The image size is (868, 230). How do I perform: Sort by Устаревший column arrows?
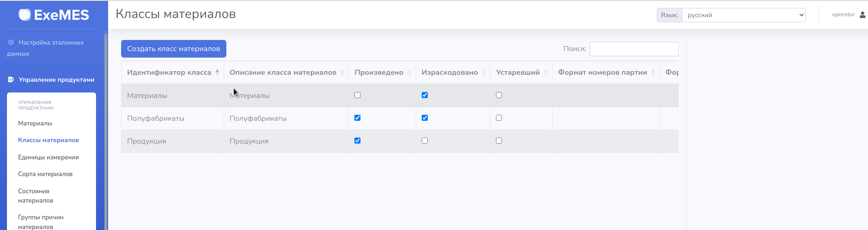coord(546,72)
